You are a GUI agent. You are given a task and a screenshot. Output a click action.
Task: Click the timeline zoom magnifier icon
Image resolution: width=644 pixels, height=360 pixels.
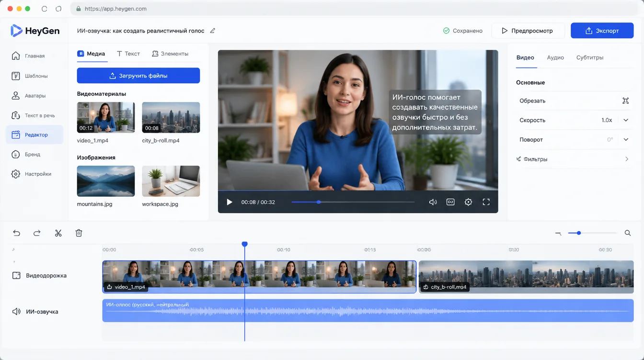pyautogui.click(x=628, y=233)
